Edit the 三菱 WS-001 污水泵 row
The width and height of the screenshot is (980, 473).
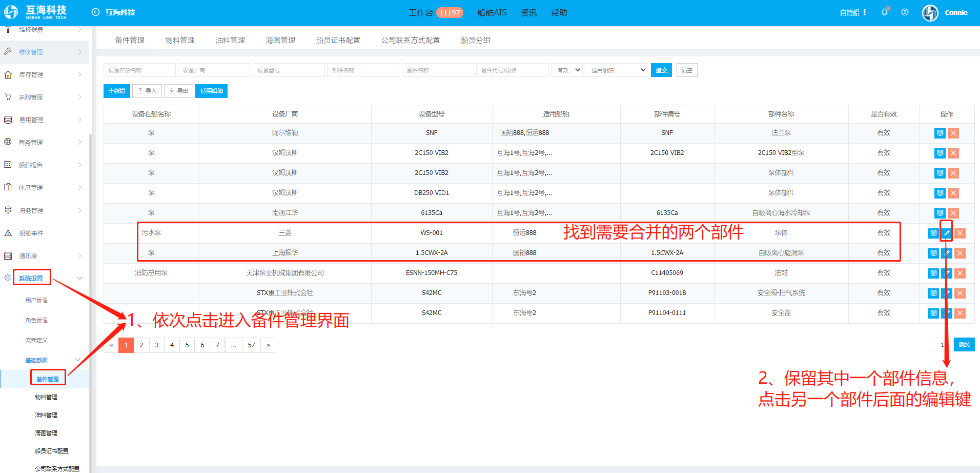tap(947, 233)
